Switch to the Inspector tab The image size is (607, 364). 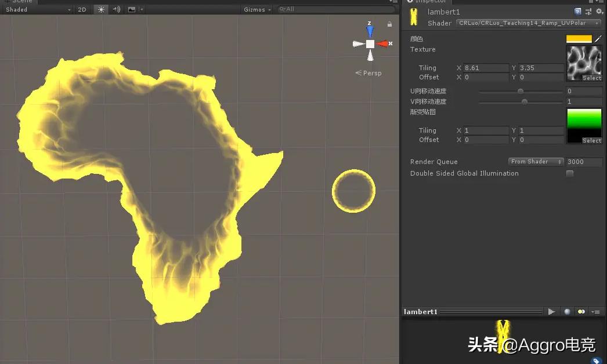click(426, 2)
